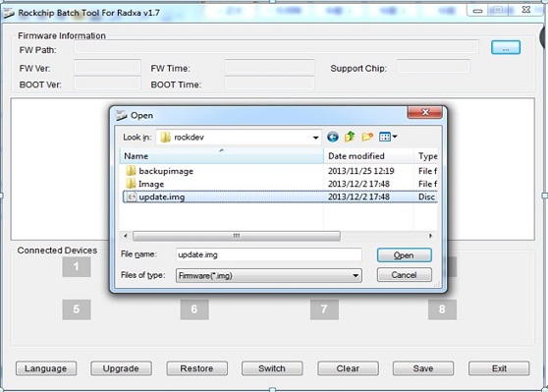Click the File name input field
The width and height of the screenshot is (548, 392).
[x=269, y=254]
